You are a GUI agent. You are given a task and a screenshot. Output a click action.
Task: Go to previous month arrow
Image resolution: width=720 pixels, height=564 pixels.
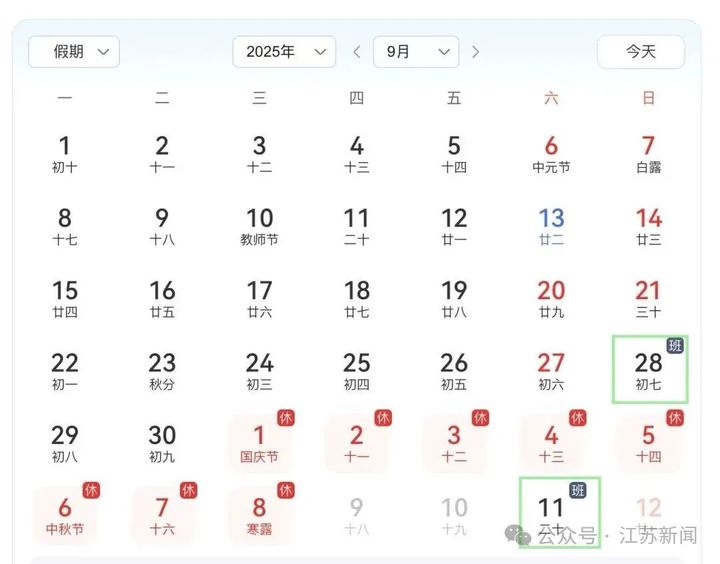[357, 52]
